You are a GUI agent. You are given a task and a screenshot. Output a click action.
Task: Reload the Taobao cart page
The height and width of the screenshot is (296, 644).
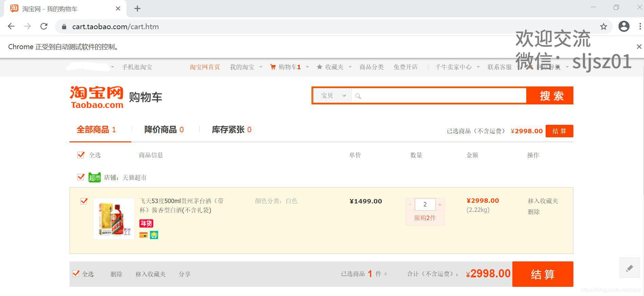44,26
